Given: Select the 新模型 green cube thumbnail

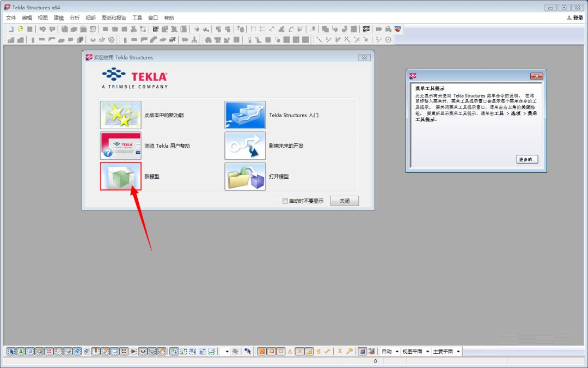Looking at the screenshot, I should pyautogui.click(x=121, y=176).
